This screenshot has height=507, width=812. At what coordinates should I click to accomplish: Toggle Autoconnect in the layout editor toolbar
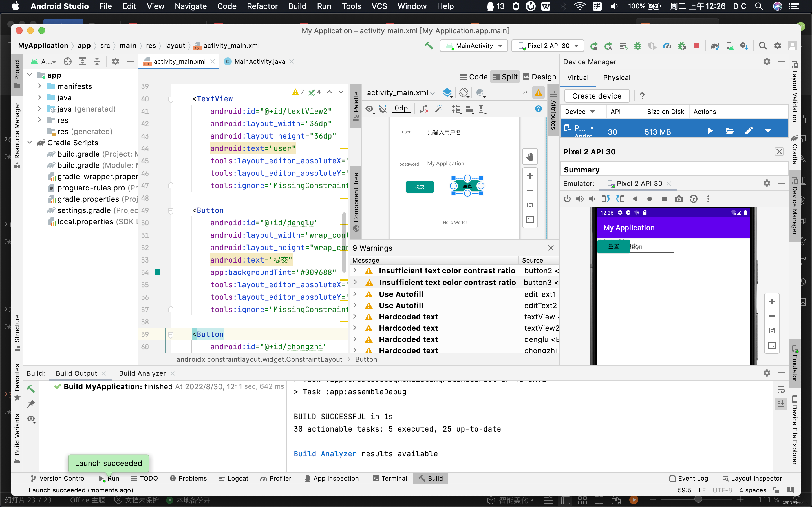(383, 109)
